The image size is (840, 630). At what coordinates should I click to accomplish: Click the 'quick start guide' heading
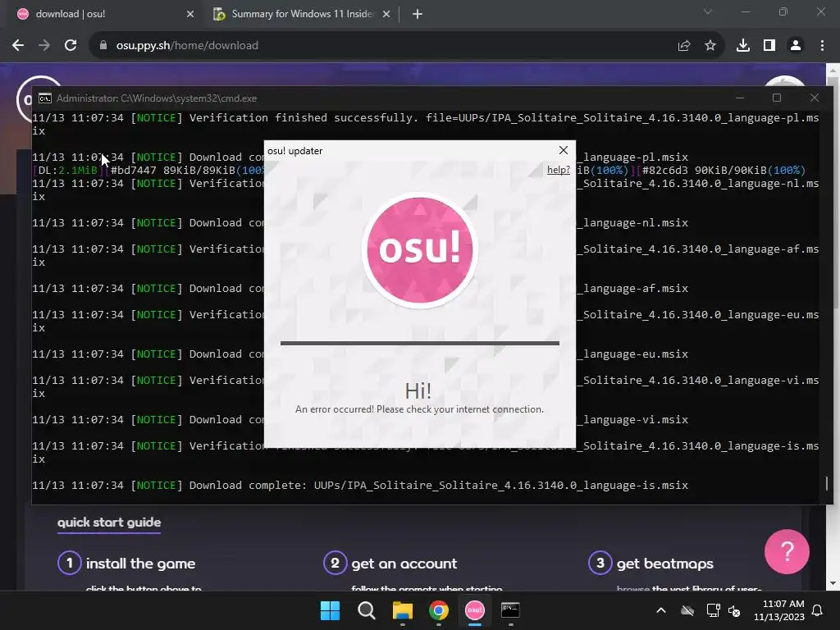109,523
